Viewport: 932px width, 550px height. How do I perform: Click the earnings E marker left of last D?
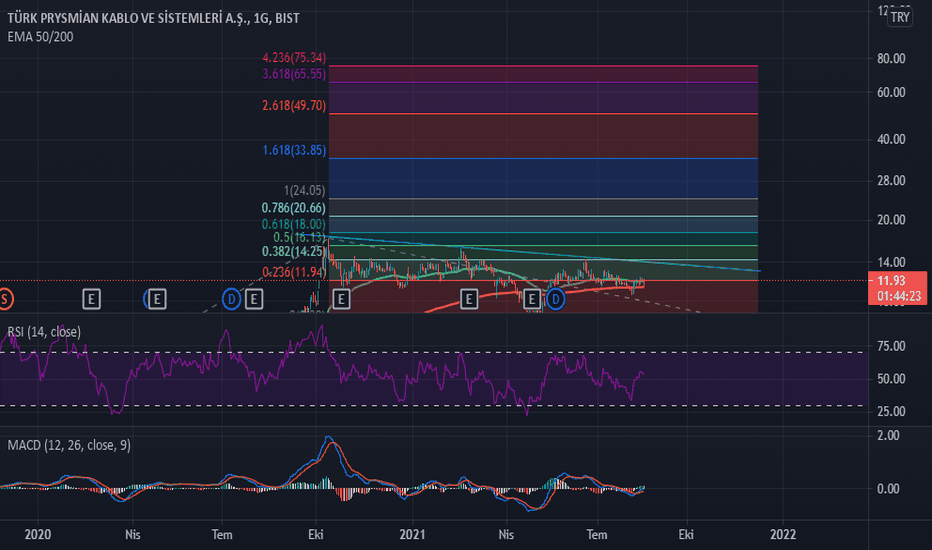(532, 299)
